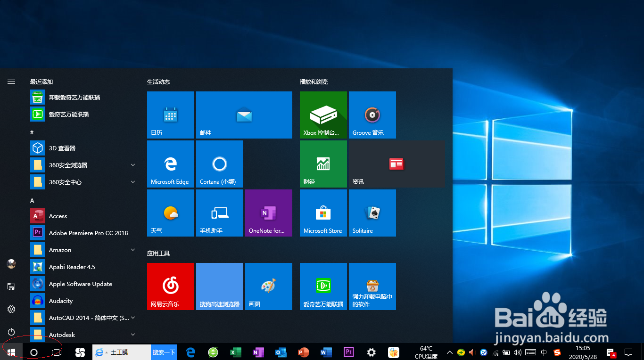Expand the 360安全浏览器 entry

click(x=132, y=165)
